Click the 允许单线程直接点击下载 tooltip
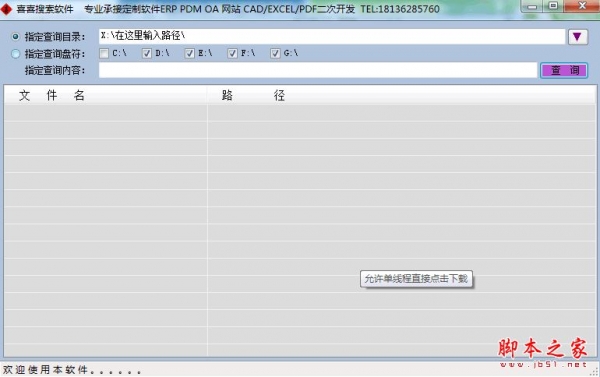600x377 pixels. pyautogui.click(x=416, y=279)
